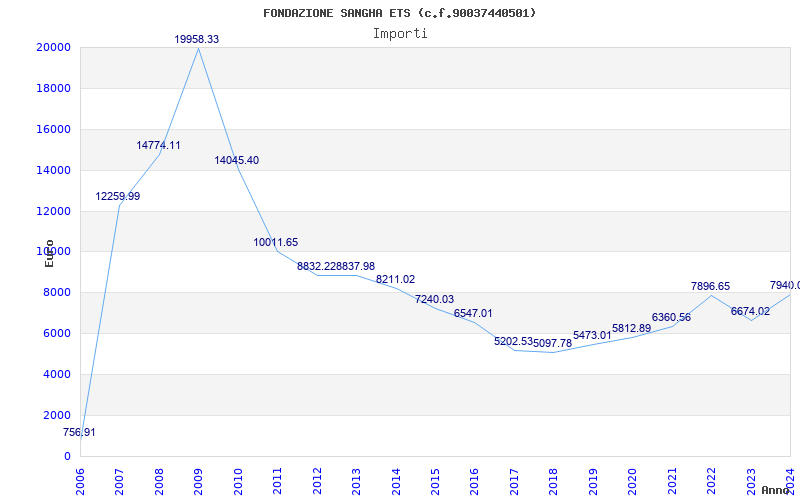Click the Anno x-axis title
This screenshot has width=800, height=500.
(x=774, y=490)
